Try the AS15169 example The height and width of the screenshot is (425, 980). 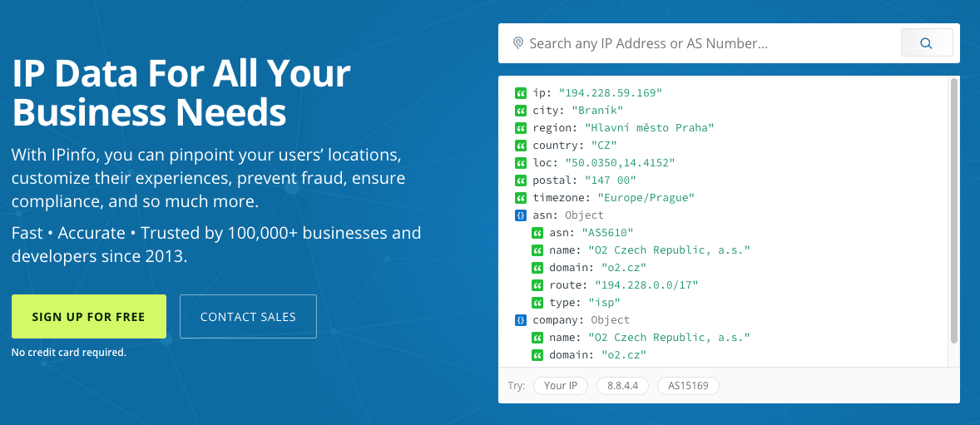click(x=688, y=386)
